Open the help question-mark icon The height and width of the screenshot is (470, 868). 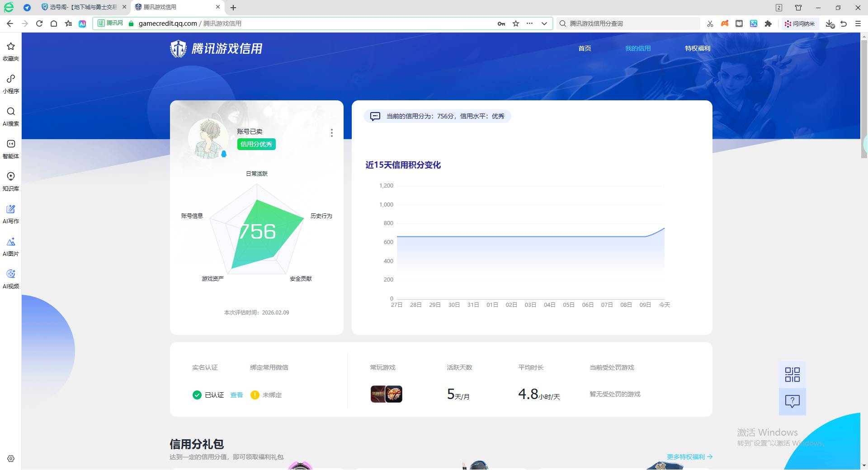coord(792,401)
